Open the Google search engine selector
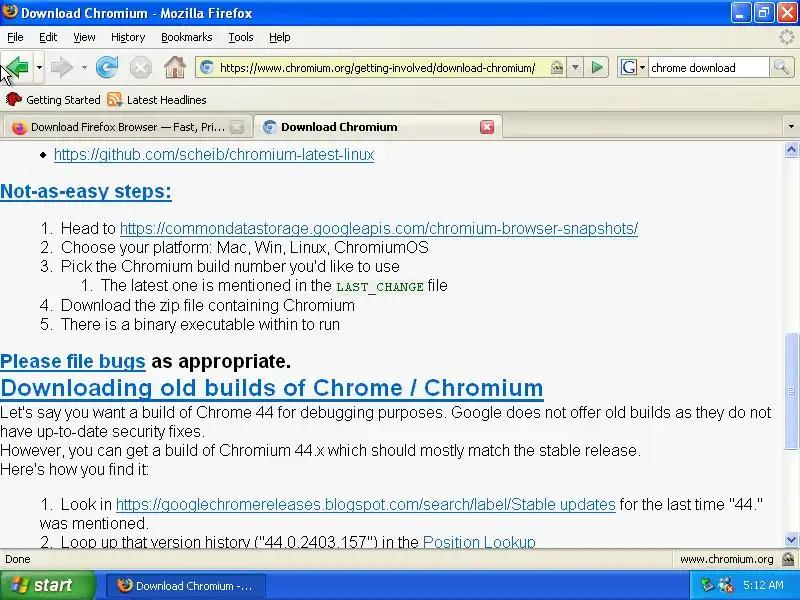 tap(633, 67)
